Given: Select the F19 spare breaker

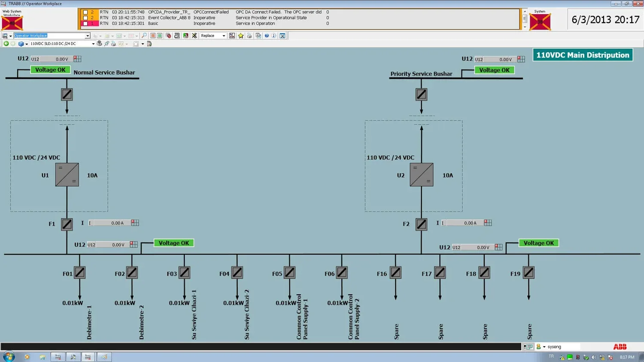Looking at the screenshot, I should click(x=529, y=273).
